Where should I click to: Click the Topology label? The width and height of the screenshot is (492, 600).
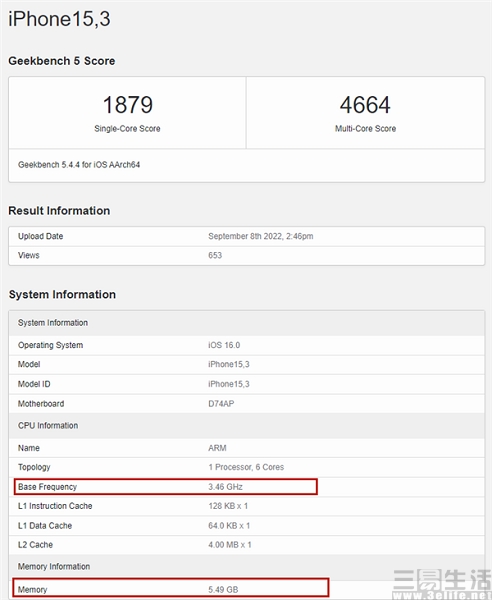coord(34,467)
